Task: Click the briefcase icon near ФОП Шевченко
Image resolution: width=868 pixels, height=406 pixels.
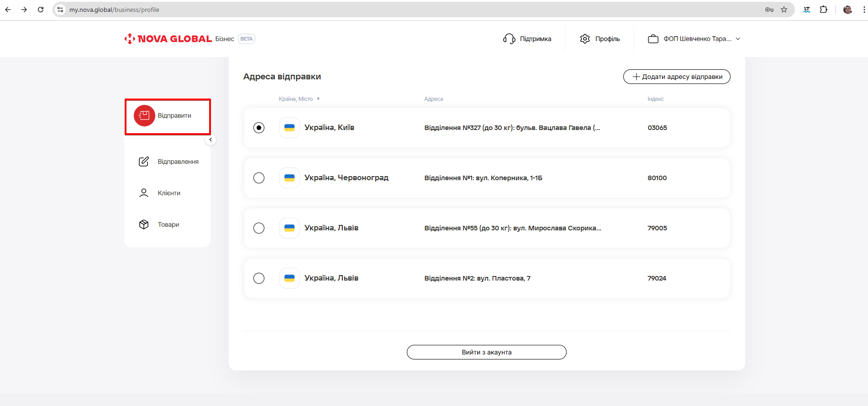Action: click(653, 39)
